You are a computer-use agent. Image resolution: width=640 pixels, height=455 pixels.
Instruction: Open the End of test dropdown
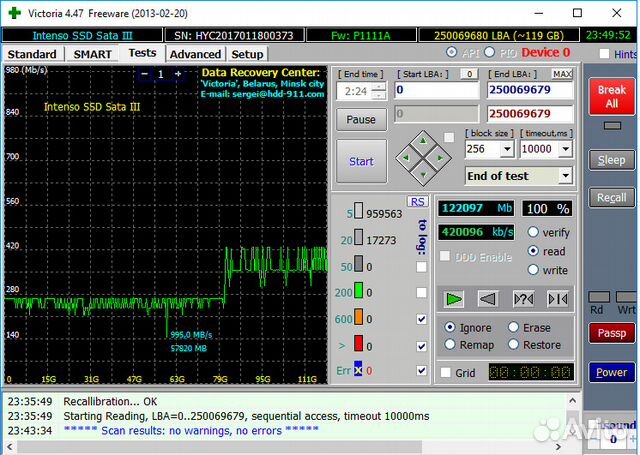(565, 176)
